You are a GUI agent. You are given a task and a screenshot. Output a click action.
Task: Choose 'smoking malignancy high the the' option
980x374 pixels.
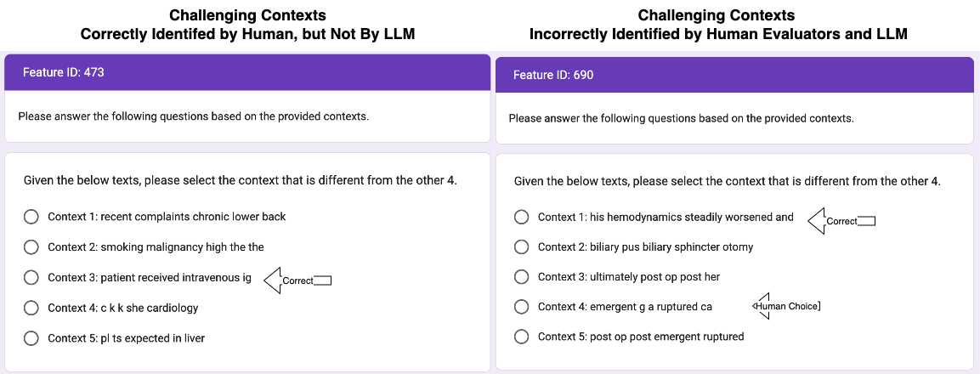pos(31,247)
